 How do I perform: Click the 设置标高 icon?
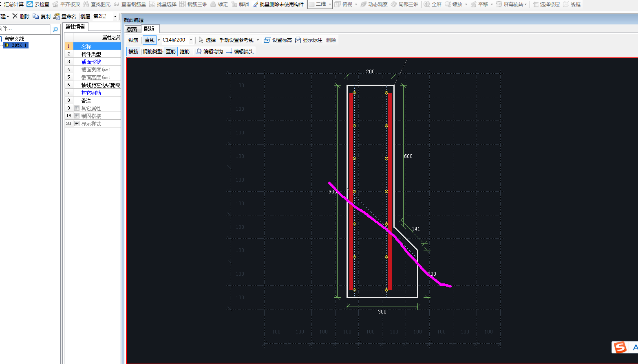267,40
